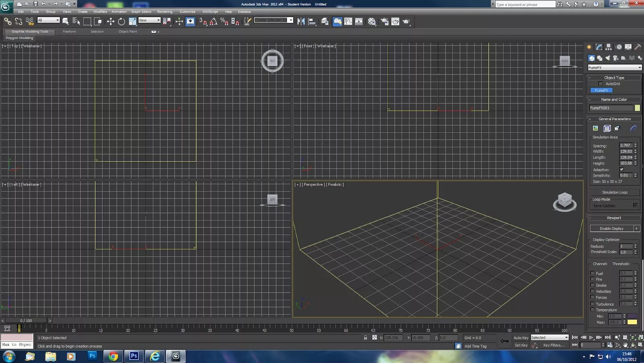This screenshot has width=644, height=363.
Task: Click the Render teapot icon
Action: [x=406, y=22]
